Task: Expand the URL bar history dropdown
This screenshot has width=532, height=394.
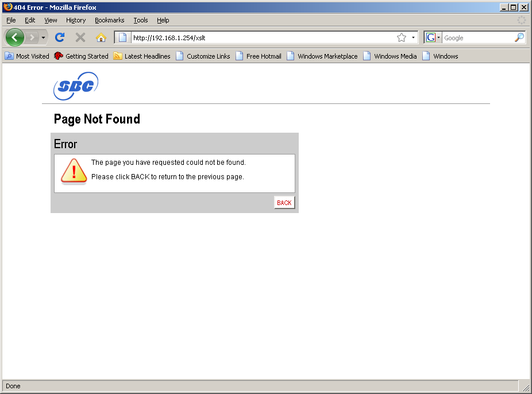Action: click(x=413, y=37)
